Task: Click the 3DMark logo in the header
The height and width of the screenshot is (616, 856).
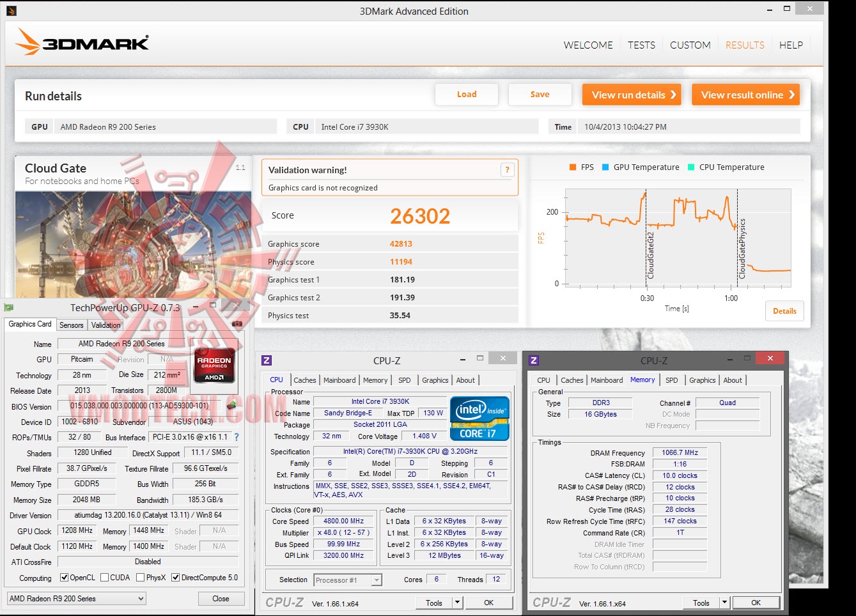Action: 82,42
